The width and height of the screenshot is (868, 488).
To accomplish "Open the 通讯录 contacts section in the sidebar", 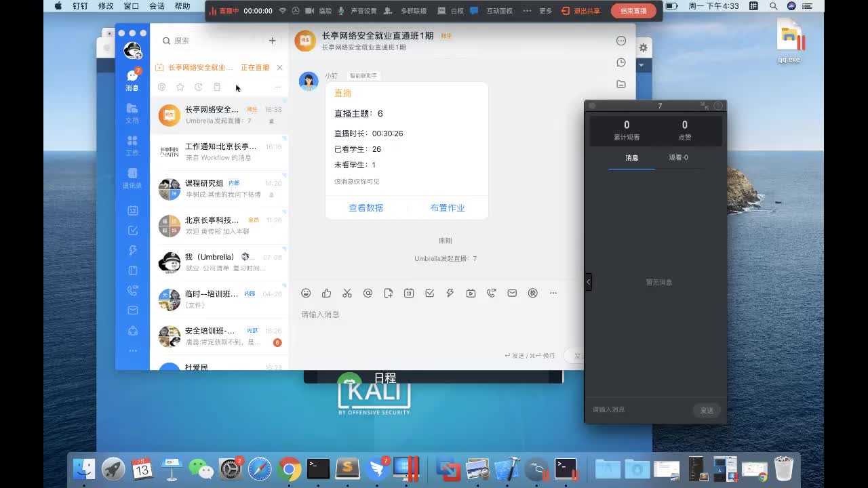I will pyautogui.click(x=132, y=178).
